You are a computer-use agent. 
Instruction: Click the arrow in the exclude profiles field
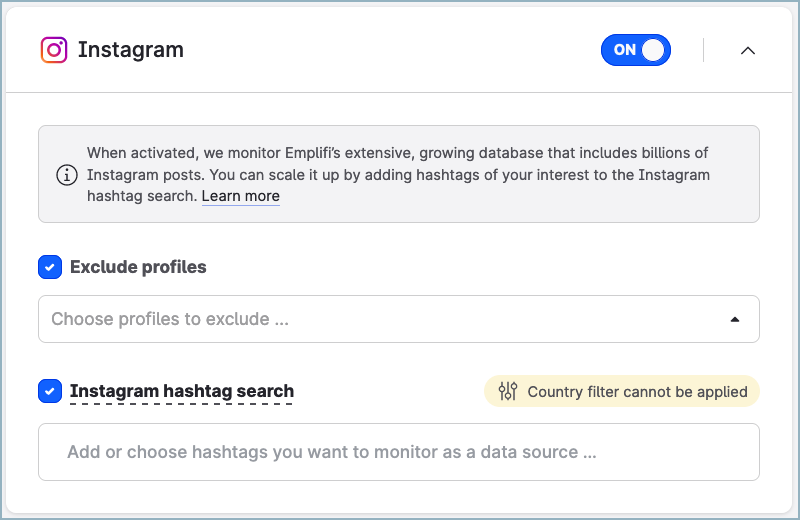pyautogui.click(x=735, y=320)
